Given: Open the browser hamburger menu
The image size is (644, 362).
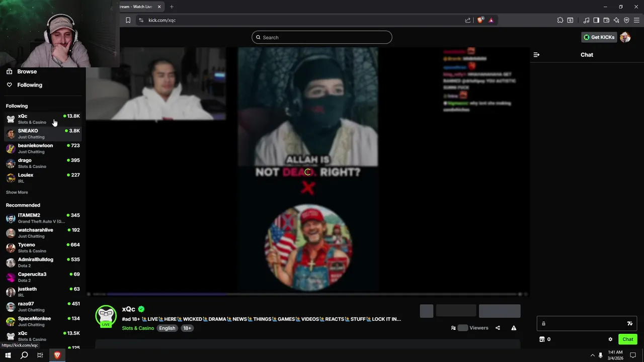Looking at the screenshot, I should (636, 20).
